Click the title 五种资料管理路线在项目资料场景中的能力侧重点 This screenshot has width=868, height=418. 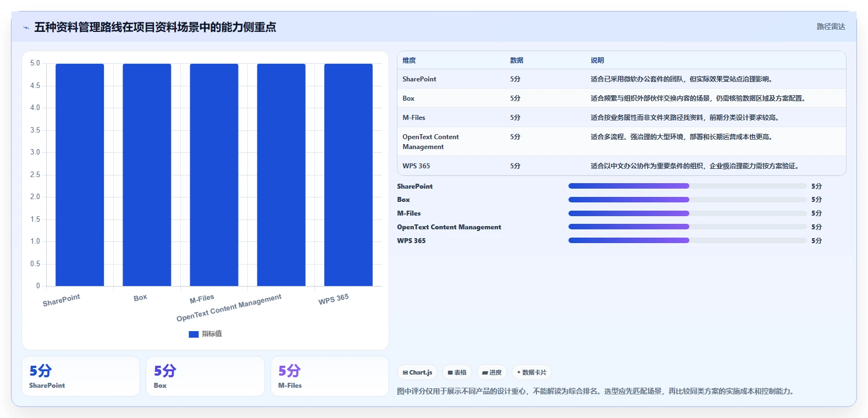155,27
